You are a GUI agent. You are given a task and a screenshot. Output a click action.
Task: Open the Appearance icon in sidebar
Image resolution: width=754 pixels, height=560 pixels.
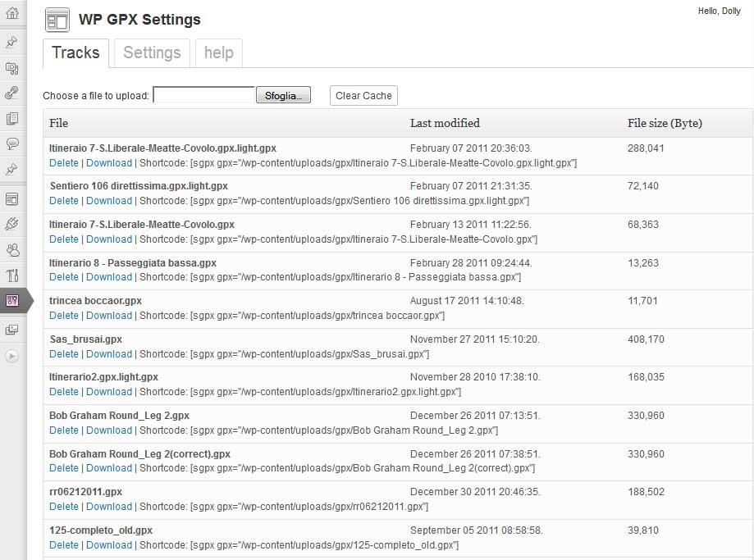click(x=12, y=198)
